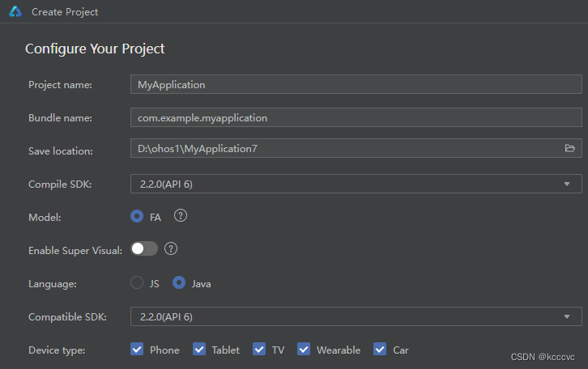Image resolution: width=588 pixels, height=369 pixels.
Task: Select Java as the language
Action: click(x=179, y=282)
